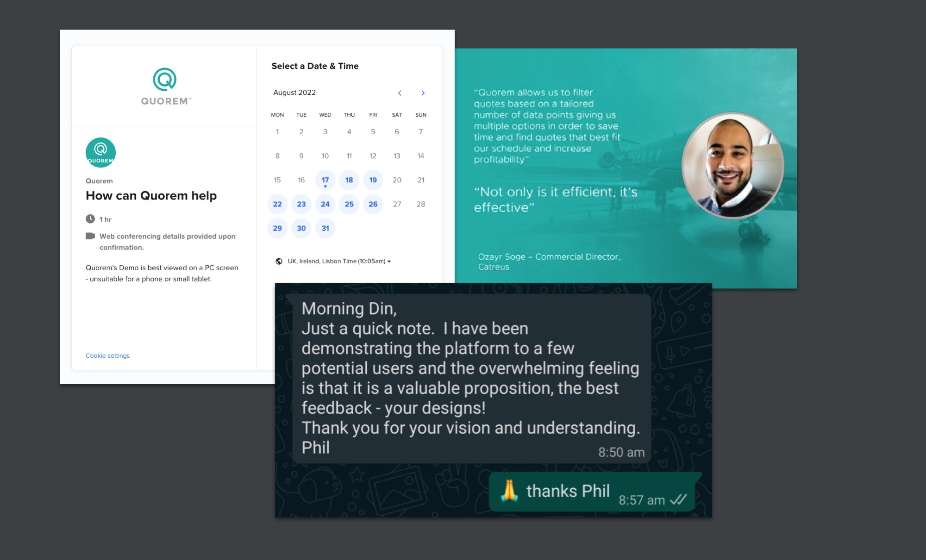Click the Morning Din chat message bubble
This screenshot has height=560, width=926.
pos(472,378)
